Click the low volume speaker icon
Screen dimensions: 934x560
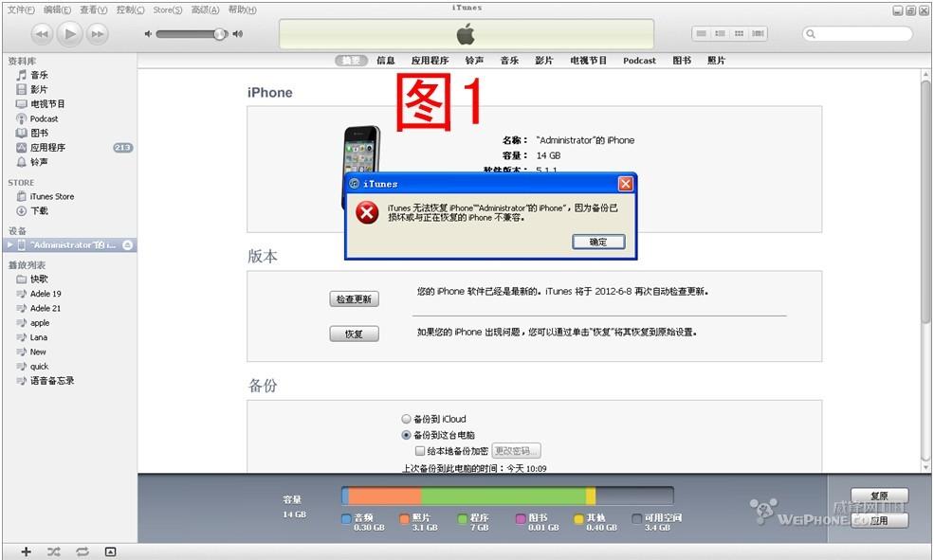point(148,34)
